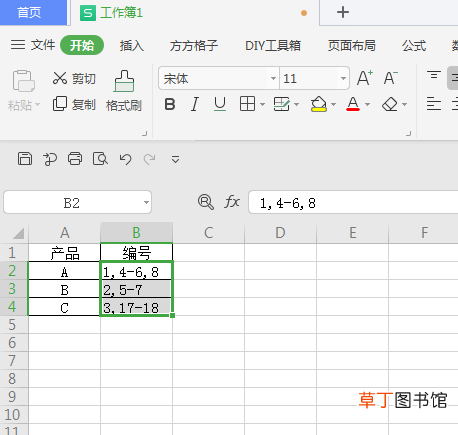Viewport: 458px width, 435px height.
Task: Align text left icon
Action: click(x=434, y=104)
